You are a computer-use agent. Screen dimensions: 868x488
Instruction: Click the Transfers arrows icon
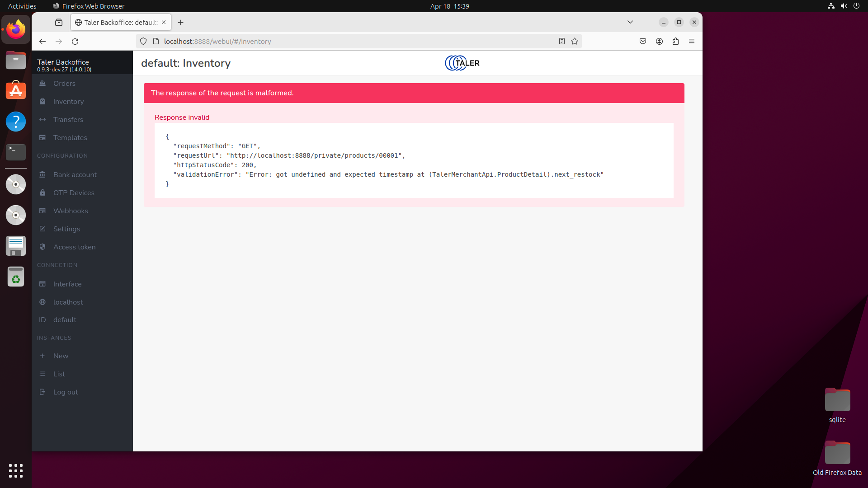click(x=42, y=120)
